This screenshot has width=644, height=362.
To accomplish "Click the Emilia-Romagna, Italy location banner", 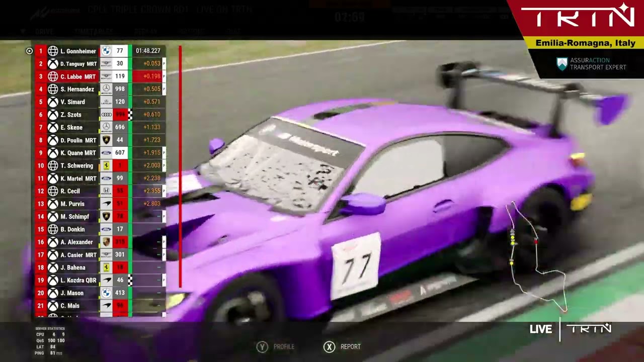I will pyautogui.click(x=585, y=43).
